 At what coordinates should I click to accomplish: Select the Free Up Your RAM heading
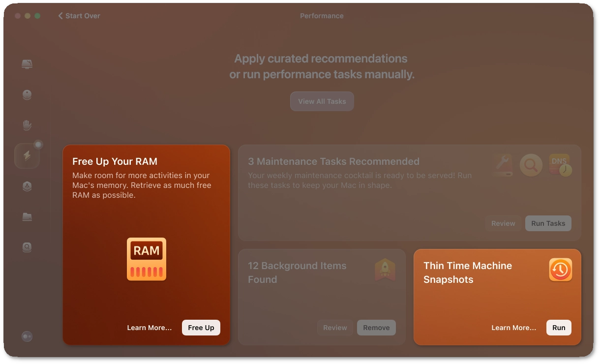pyautogui.click(x=115, y=161)
